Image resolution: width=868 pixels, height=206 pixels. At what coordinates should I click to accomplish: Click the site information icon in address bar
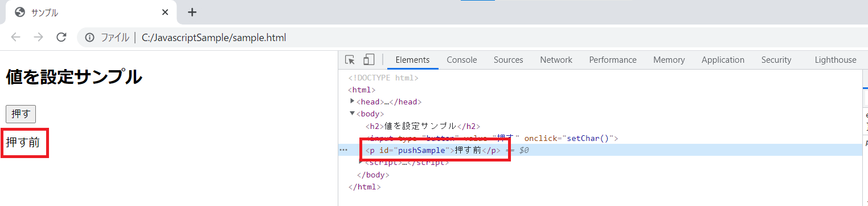tap(89, 38)
